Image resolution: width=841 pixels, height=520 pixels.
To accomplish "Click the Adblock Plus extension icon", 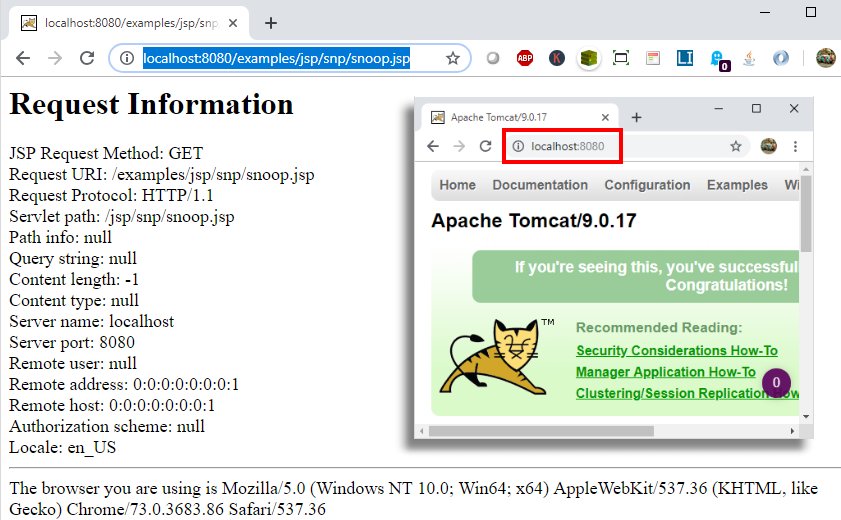I will 524,59.
